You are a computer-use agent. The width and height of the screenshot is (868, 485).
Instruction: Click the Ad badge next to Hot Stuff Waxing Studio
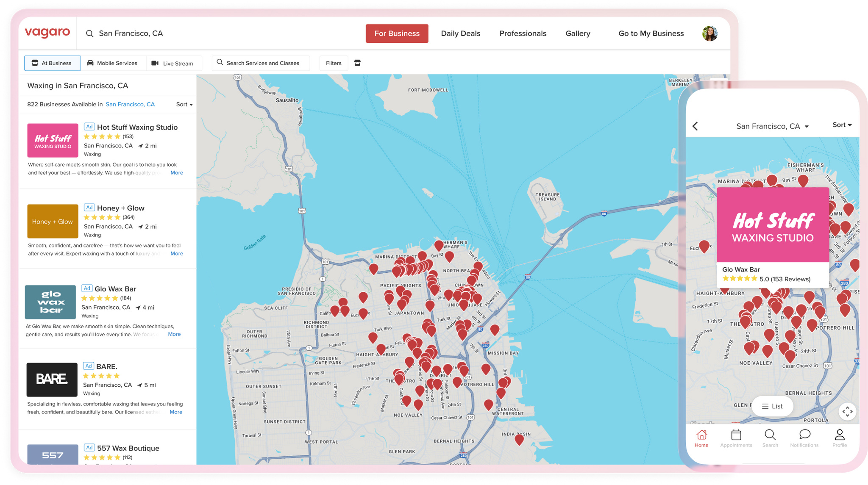click(89, 127)
